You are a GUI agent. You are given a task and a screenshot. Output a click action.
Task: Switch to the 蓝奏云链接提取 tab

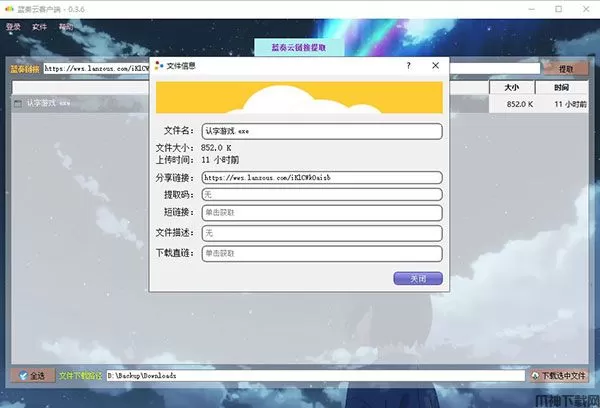coord(299,47)
